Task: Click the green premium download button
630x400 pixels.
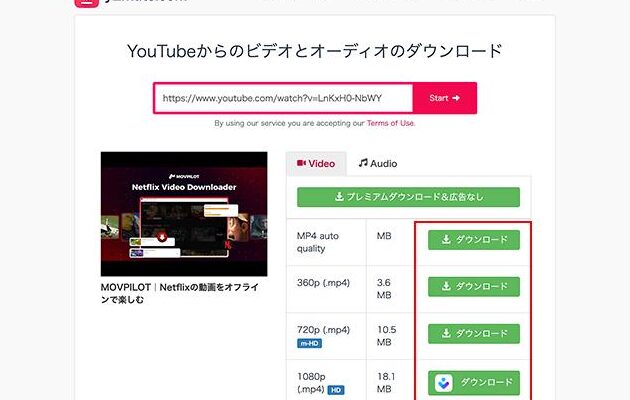Action: tap(408, 197)
